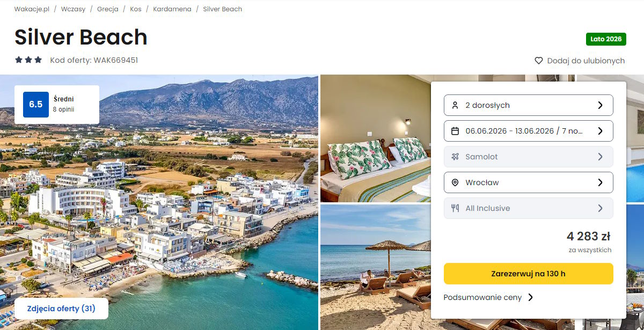
Task: Open the date range 06.06.2026 selector
Action: tap(528, 131)
